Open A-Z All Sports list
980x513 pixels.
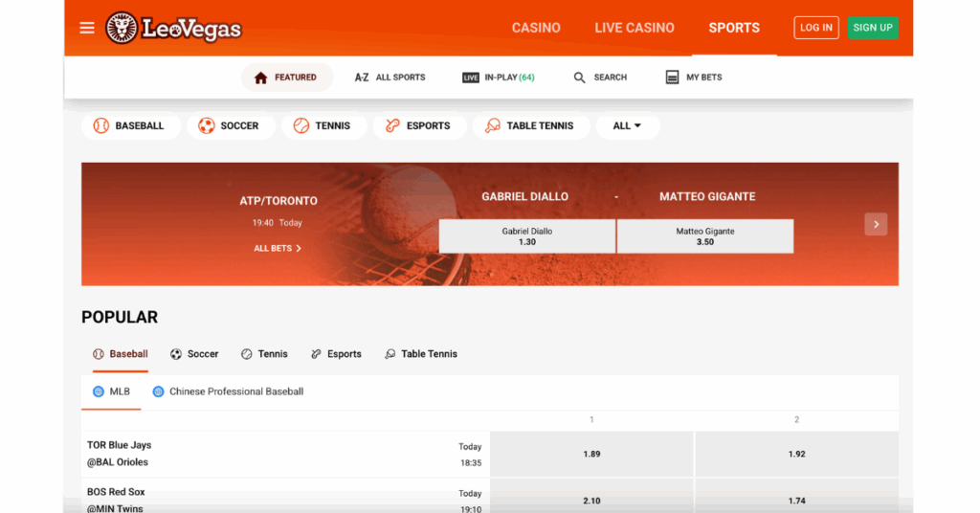[x=390, y=78]
